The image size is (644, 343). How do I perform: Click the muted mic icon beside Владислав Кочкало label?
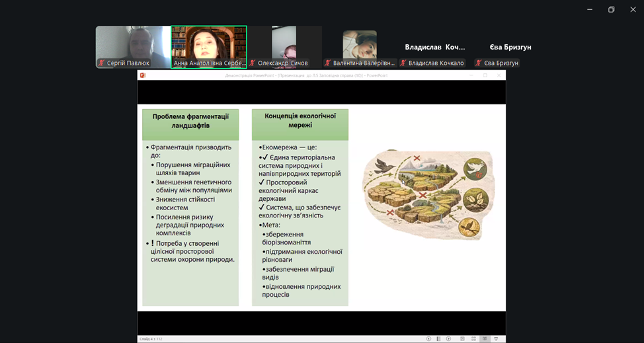point(403,63)
